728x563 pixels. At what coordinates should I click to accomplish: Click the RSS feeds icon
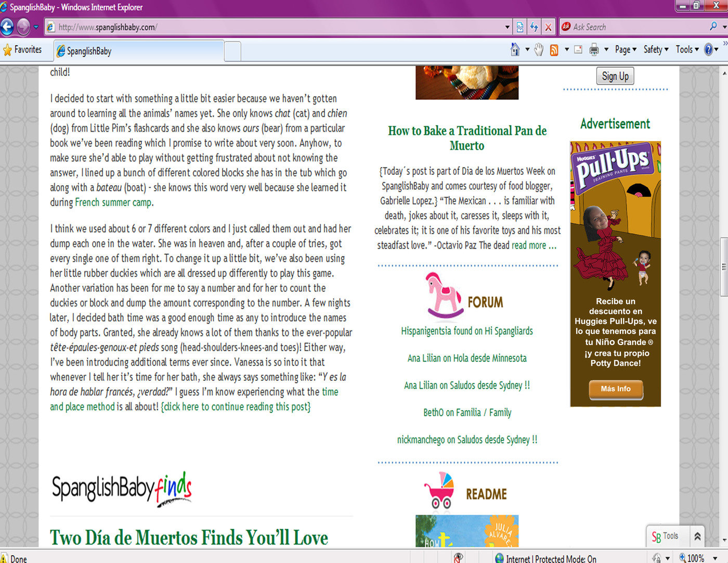[554, 50]
